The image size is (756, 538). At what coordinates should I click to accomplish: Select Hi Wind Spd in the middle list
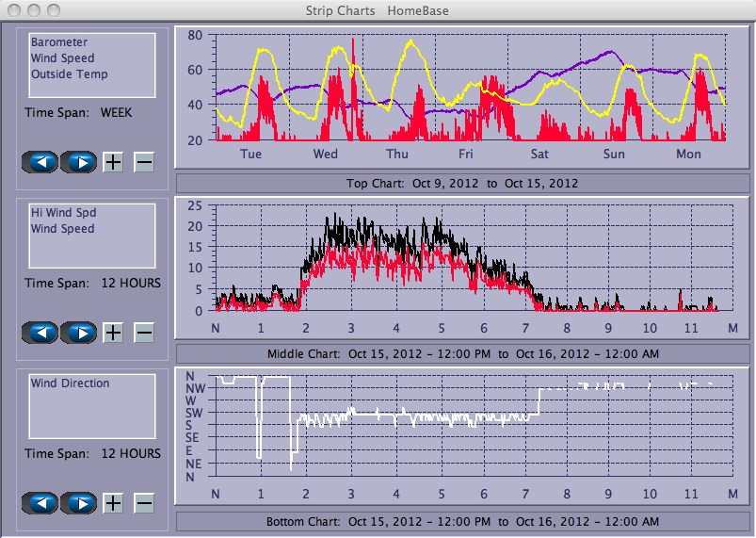pyautogui.click(x=63, y=213)
